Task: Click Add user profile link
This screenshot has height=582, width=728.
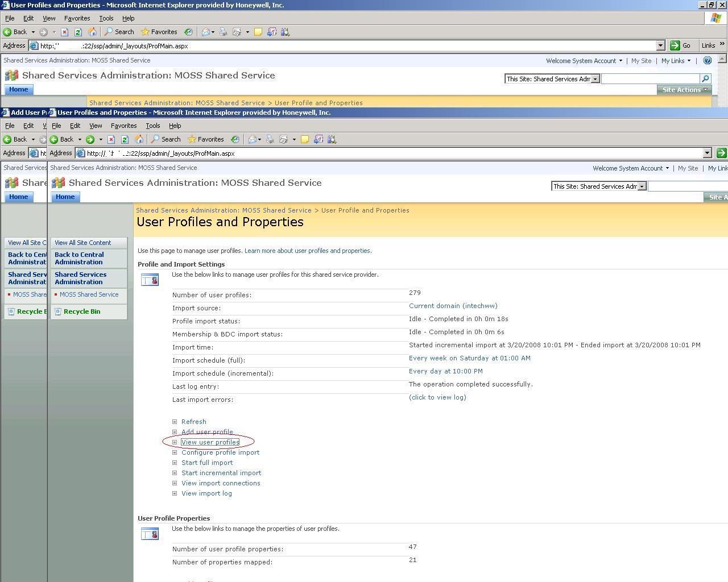Action: [x=207, y=432]
